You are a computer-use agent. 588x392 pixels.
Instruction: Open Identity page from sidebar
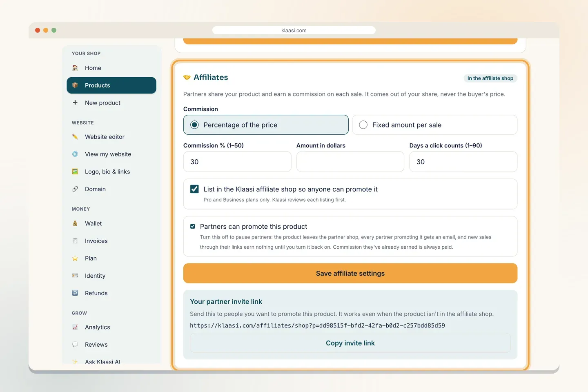point(111,276)
